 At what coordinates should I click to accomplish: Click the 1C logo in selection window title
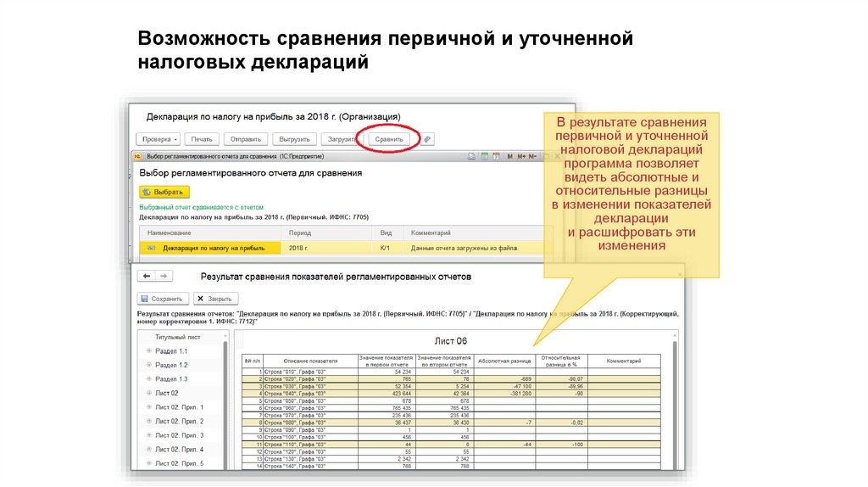[136, 157]
